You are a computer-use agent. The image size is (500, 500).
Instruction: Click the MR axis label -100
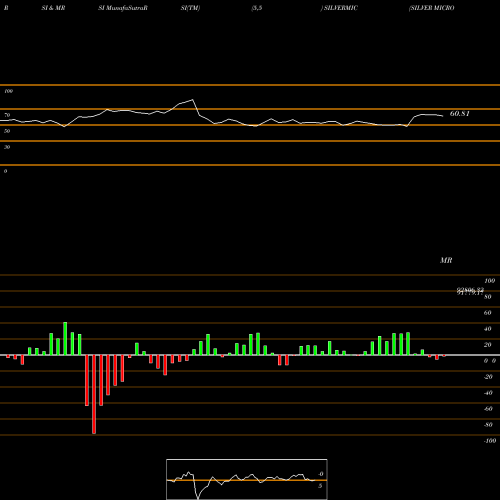[x=490, y=441]
